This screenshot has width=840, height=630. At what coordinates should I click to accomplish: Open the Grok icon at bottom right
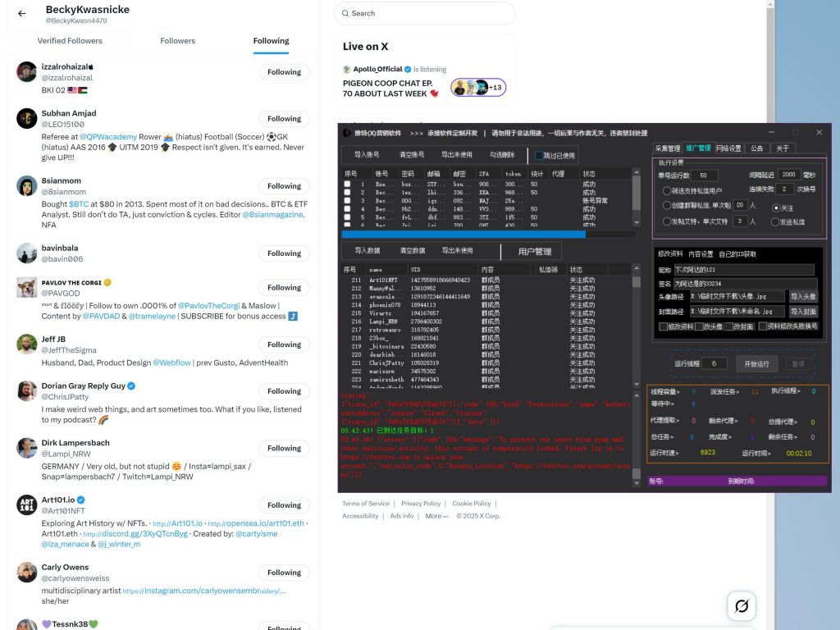[x=742, y=606]
